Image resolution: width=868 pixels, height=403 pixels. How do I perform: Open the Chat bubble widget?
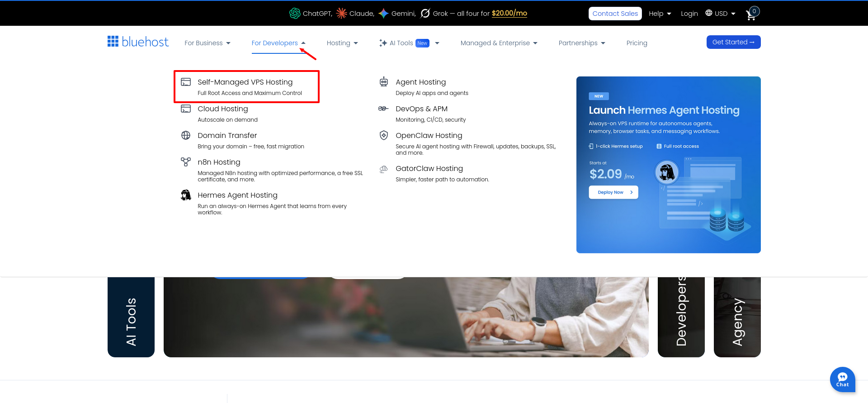pyautogui.click(x=843, y=379)
